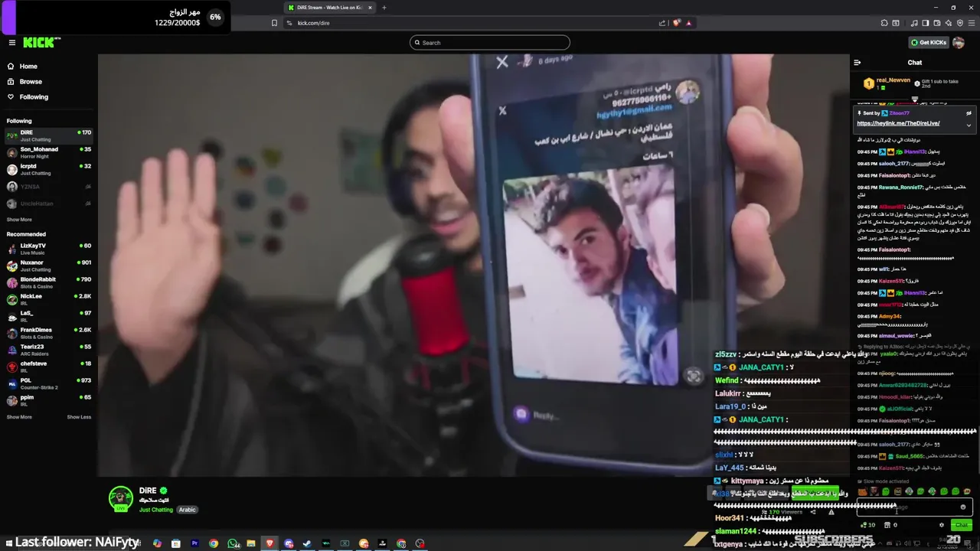Hide the pinned message eye icon
This screenshot has width=980, height=551.
coord(969,113)
